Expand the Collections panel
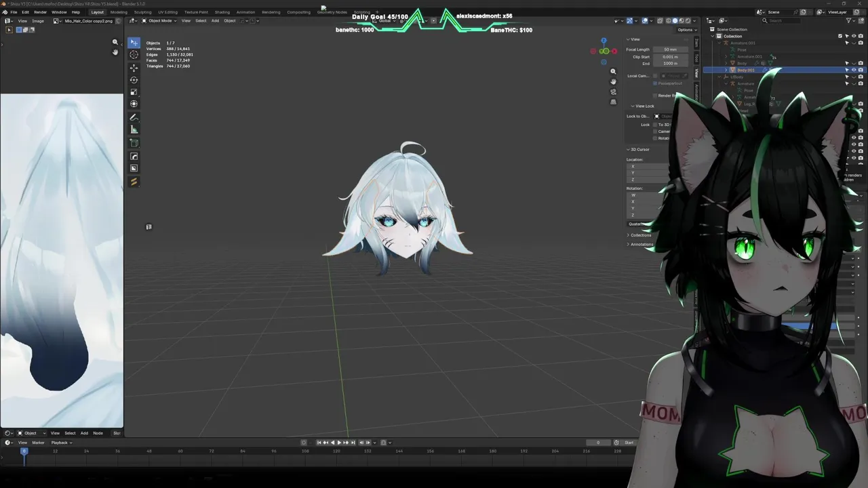The width and height of the screenshot is (868, 488). point(639,235)
